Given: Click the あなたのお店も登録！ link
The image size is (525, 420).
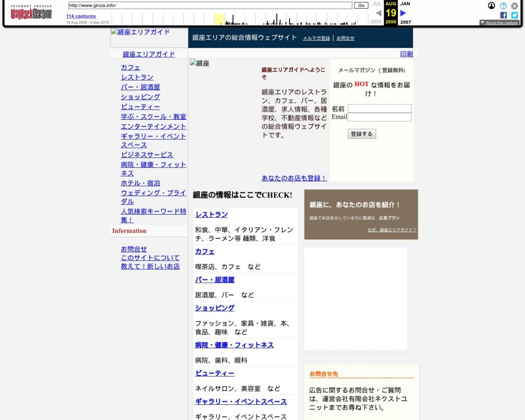Looking at the screenshot, I should coord(294,178).
